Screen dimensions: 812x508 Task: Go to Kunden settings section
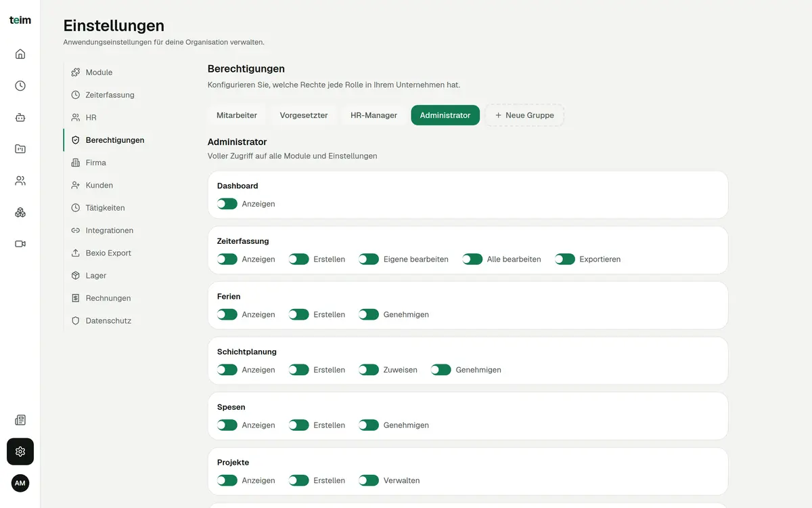tap(99, 186)
